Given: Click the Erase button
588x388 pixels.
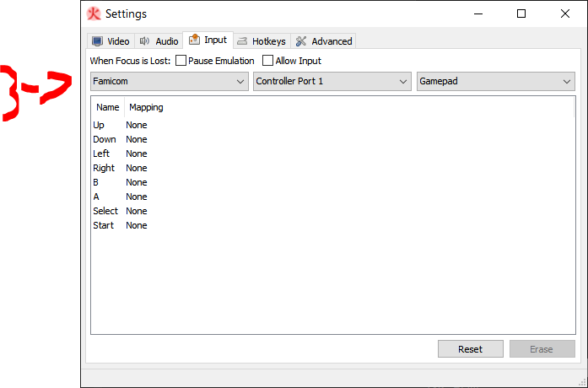Looking at the screenshot, I should [x=542, y=349].
